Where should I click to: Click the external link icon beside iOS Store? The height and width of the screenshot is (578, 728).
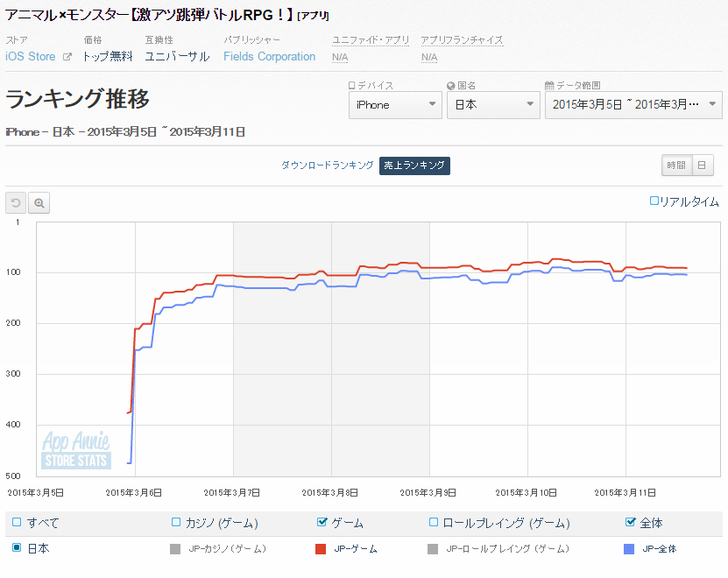tap(67, 57)
